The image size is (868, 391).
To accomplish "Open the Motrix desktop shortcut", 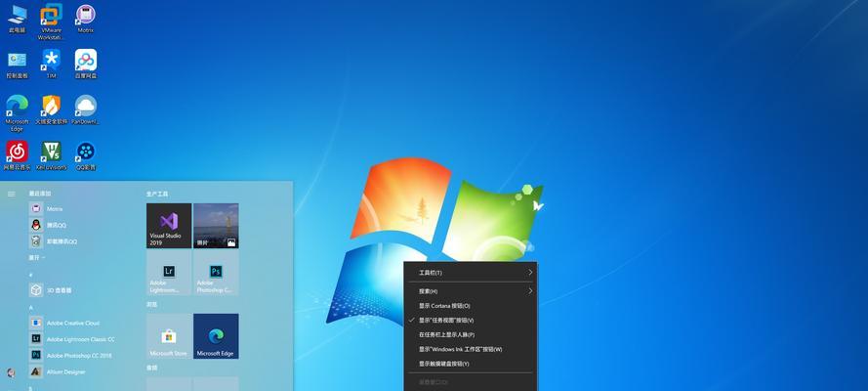I will (x=85, y=20).
